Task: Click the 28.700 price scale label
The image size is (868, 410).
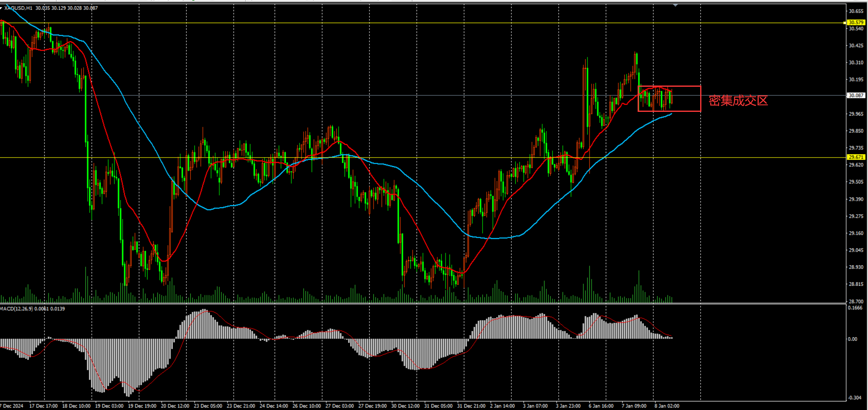Action: click(856, 301)
